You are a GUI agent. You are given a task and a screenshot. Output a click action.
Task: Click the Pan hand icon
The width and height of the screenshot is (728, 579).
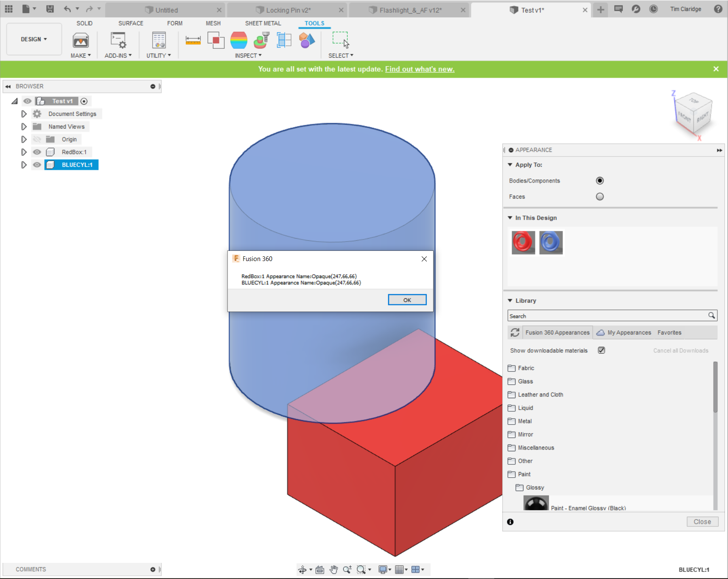click(334, 570)
